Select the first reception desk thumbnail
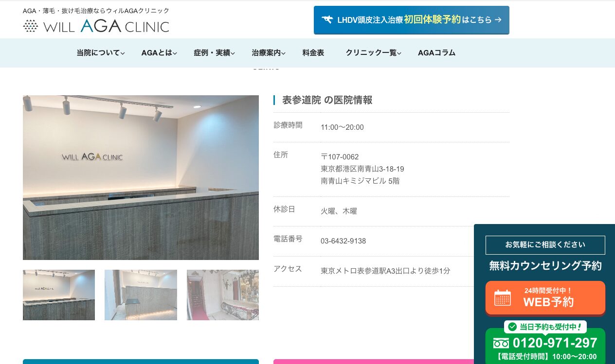Viewport: 615px width, 364px height. 59,295
